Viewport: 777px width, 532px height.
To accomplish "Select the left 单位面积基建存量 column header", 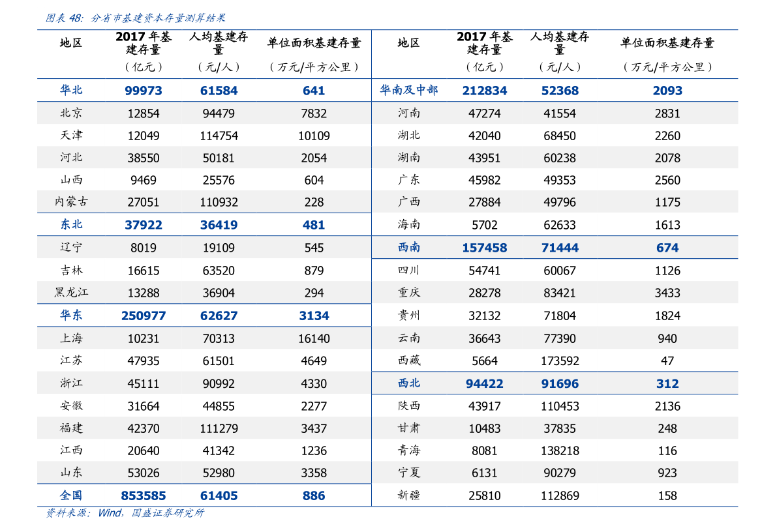I will tap(314, 44).
